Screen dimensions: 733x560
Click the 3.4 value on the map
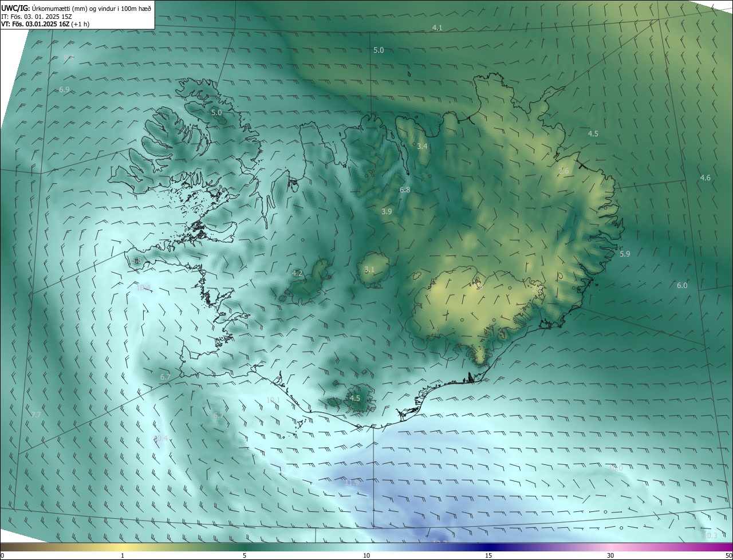point(422,147)
